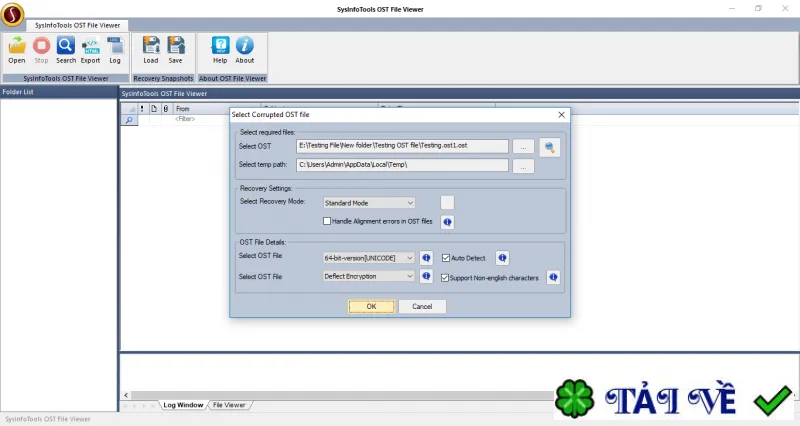This screenshot has width=800, height=426.
Task: Open the 64-bit-version[UNICODE] dropdown
Action: (369, 258)
